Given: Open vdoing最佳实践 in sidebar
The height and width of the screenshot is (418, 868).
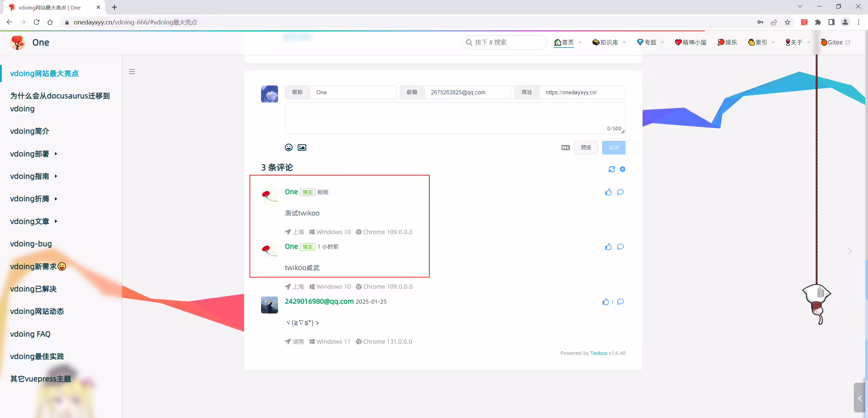Looking at the screenshot, I should coord(37,356).
